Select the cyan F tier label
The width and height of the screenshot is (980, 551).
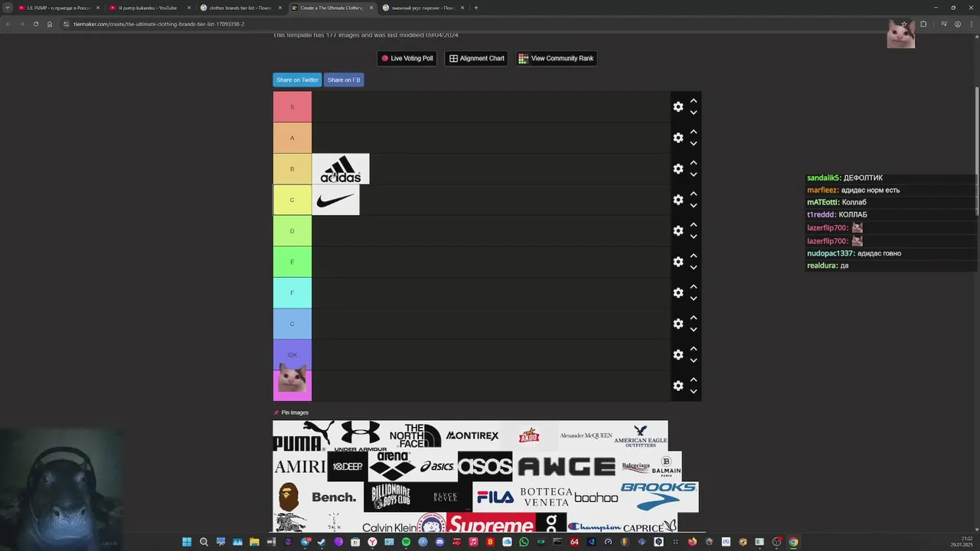292,292
